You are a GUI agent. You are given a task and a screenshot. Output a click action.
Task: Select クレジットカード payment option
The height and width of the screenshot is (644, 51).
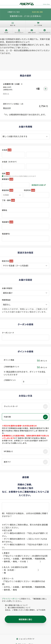[25, 406]
